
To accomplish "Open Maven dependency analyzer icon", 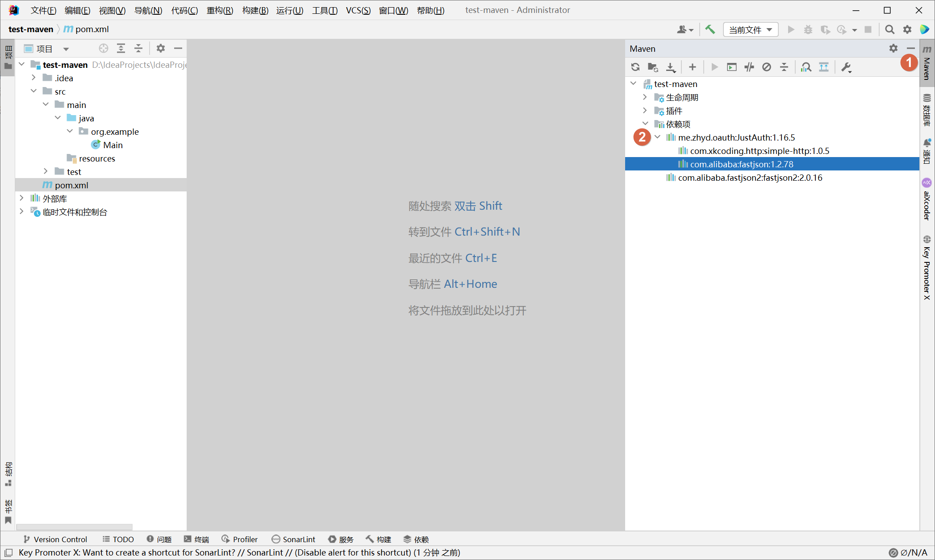I will [806, 67].
